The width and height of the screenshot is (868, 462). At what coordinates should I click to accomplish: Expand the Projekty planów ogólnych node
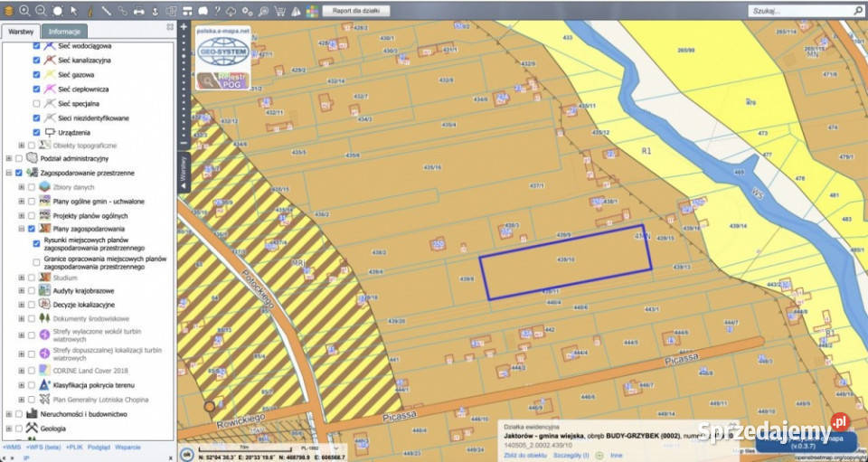click(22, 216)
